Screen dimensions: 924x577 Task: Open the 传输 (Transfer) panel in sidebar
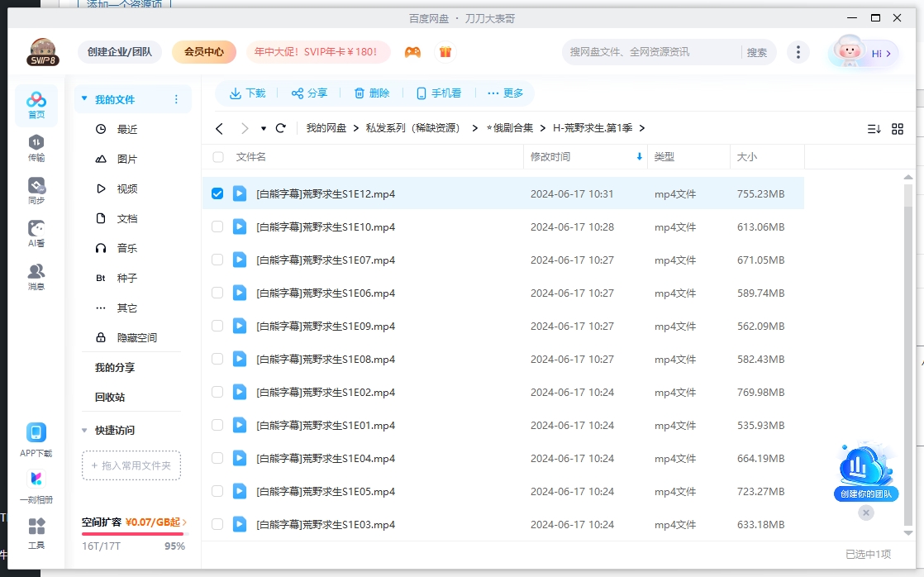[35, 150]
